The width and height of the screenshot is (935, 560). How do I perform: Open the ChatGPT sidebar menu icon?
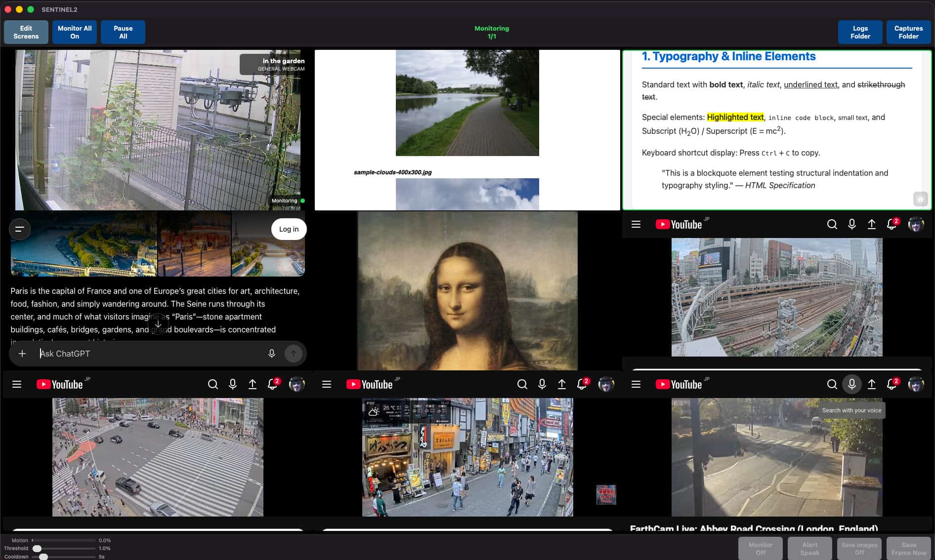point(20,229)
